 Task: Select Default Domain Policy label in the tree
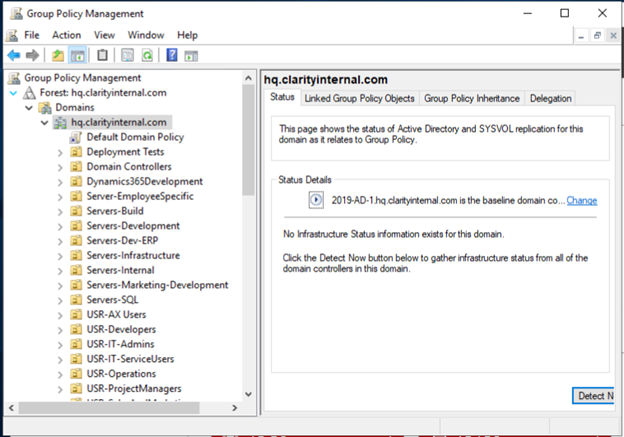pyautogui.click(x=135, y=137)
